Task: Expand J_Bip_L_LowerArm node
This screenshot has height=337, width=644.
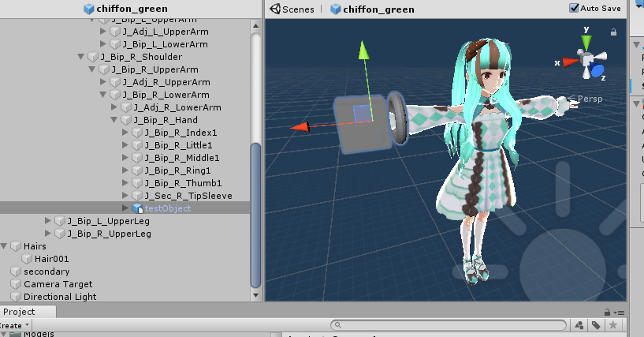Action: pyautogui.click(x=103, y=43)
